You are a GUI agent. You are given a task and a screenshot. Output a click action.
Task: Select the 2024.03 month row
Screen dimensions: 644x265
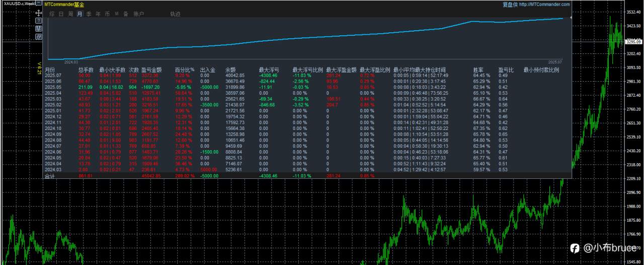[308, 170]
